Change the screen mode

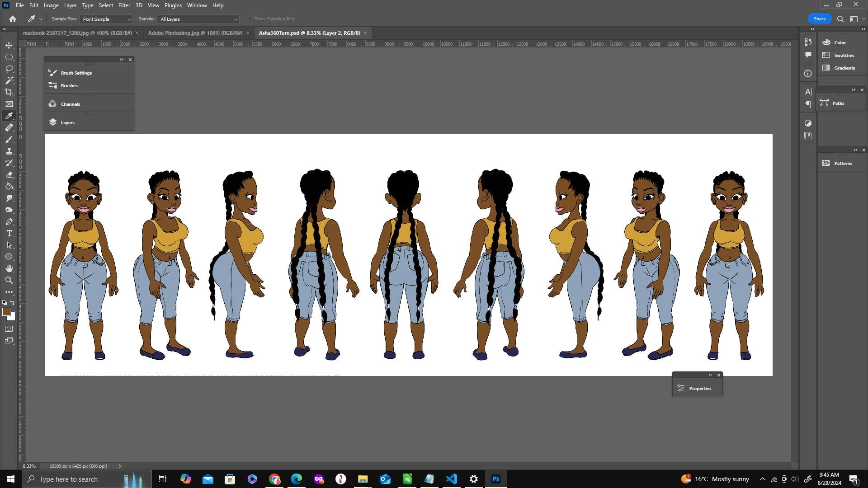(x=9, y=341)
